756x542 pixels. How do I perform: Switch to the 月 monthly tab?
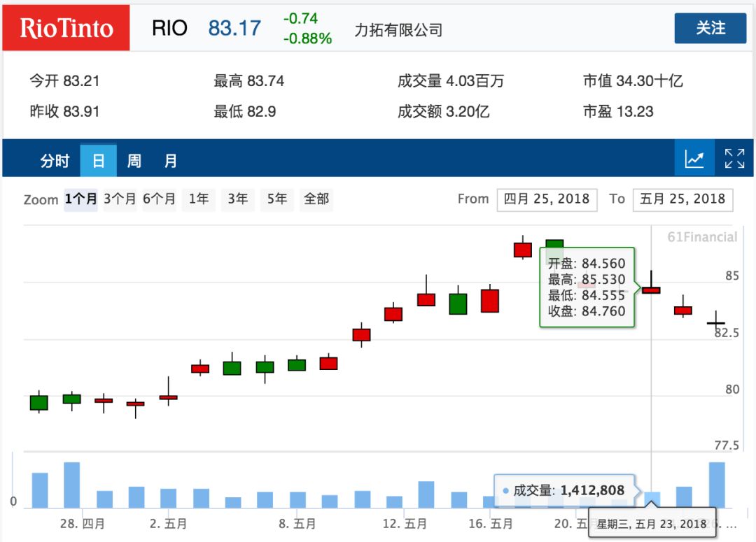pos(170,160)
